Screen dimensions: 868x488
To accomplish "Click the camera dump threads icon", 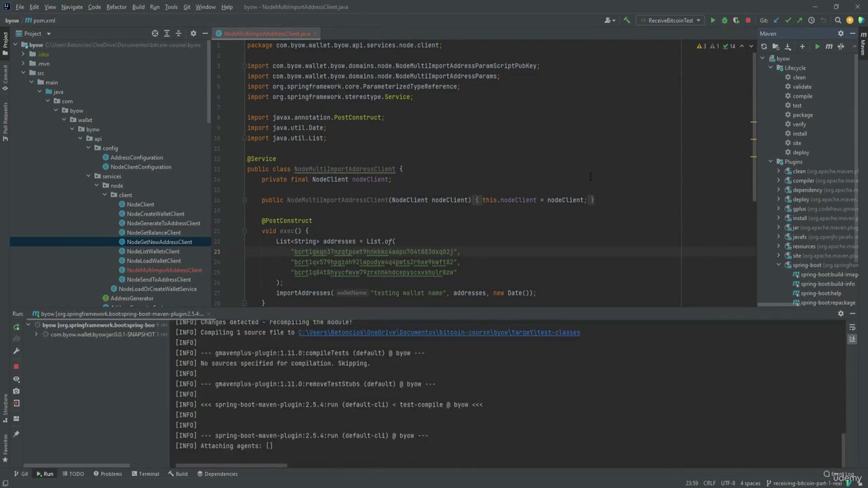I will click(x=16, y=391).
